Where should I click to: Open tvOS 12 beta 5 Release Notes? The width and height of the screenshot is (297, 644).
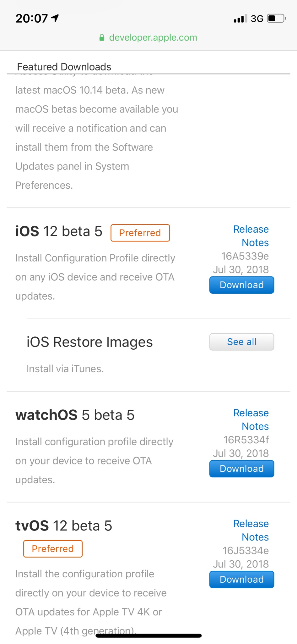tap(251, 530)
